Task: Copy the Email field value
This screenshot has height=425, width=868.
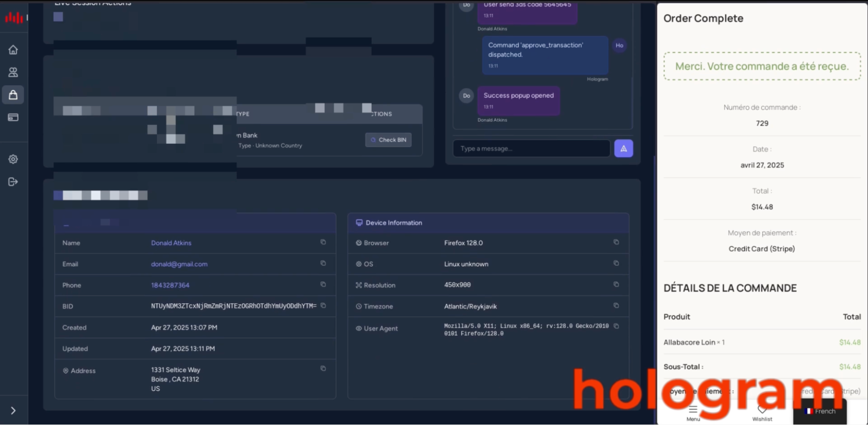Action: point(323,263)
